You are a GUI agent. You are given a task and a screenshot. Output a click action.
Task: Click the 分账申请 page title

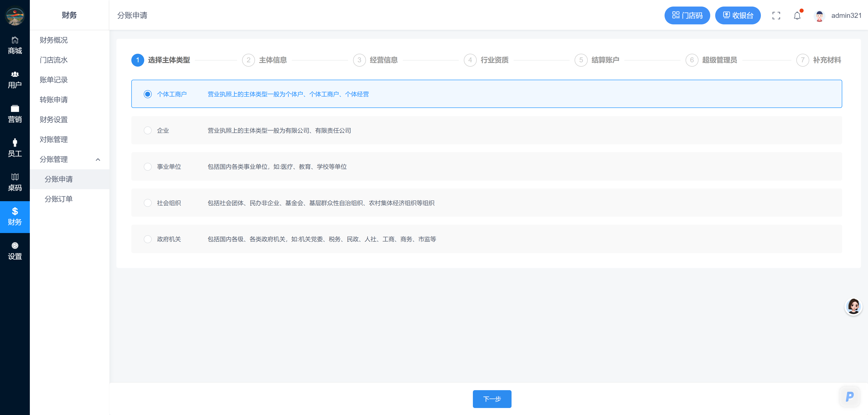tap(132, 16)
